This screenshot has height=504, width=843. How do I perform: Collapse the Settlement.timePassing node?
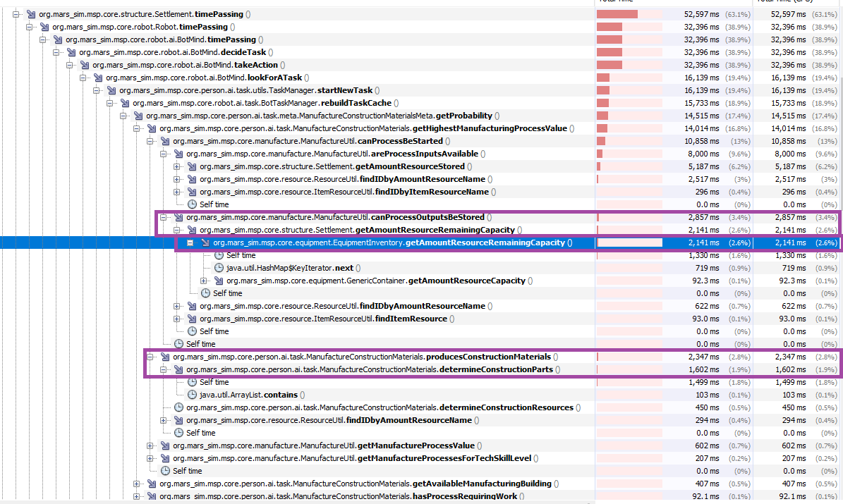point(16,14)
